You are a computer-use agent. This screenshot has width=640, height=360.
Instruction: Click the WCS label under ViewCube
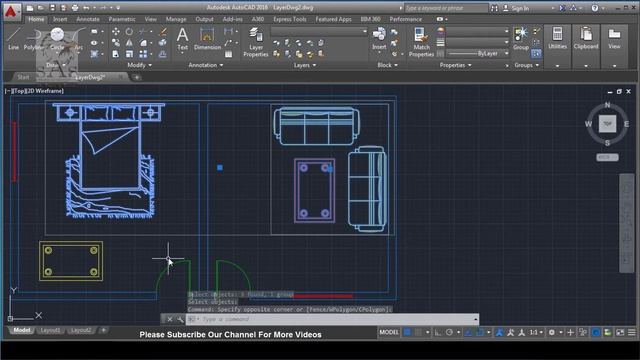point(607,157)
